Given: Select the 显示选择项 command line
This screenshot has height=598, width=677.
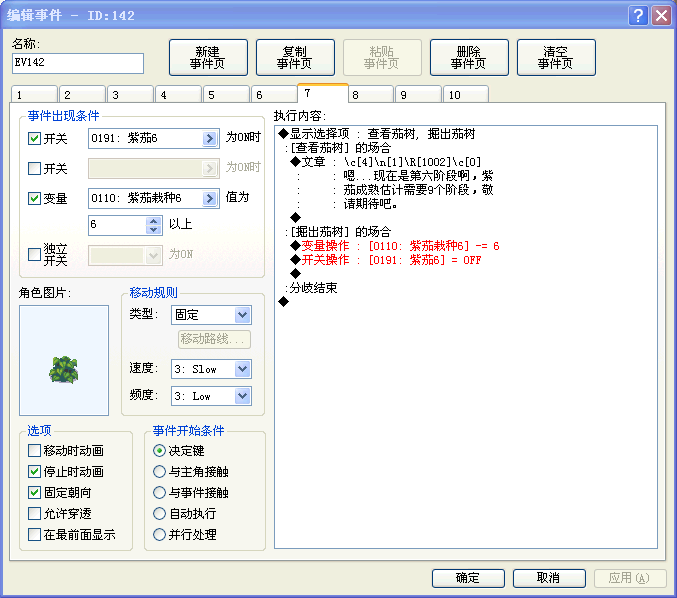Looking at the screenshot, I should 377,134.
